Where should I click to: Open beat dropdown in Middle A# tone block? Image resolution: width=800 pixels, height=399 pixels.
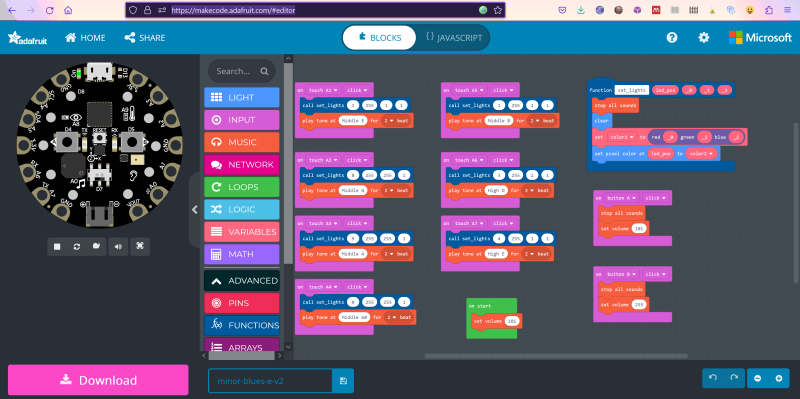[399, 317]
